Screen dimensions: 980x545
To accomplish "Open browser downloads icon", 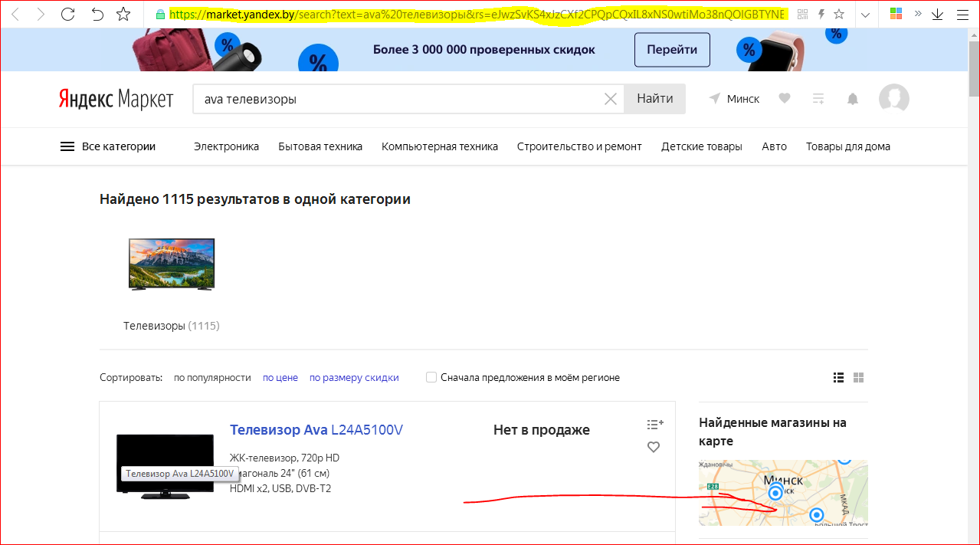I will click(x=938, y=14).
